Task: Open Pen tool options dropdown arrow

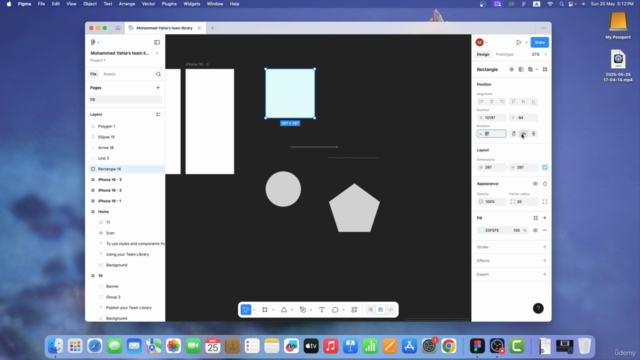Action: point(311,310)
